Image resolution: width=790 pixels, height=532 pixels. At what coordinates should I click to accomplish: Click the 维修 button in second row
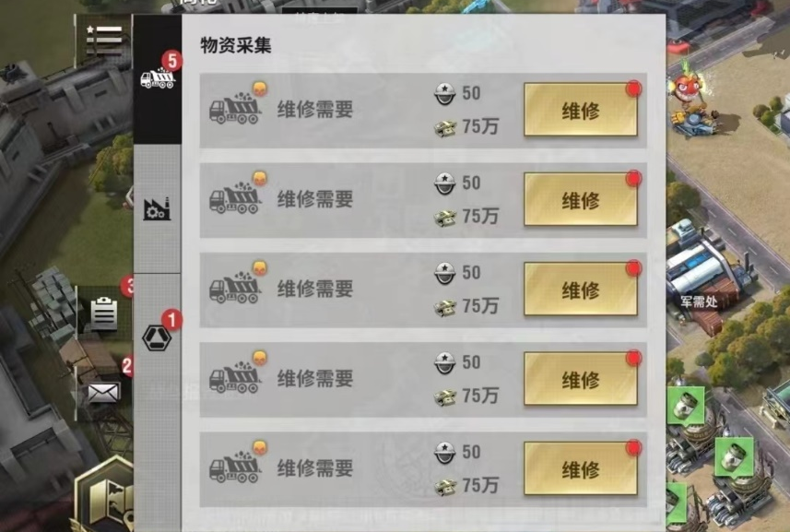pos(581,199)
